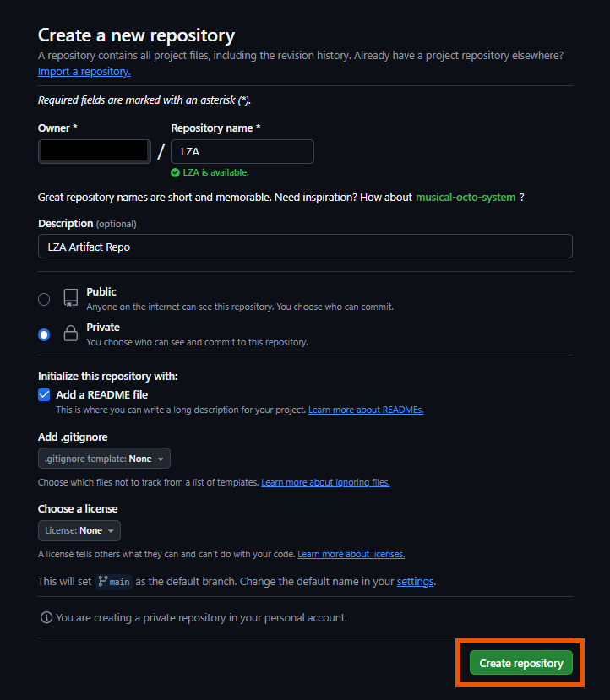
Task: Click Learn more about ignoring files link
Action: pyautogui.click(x=324, y=482)
